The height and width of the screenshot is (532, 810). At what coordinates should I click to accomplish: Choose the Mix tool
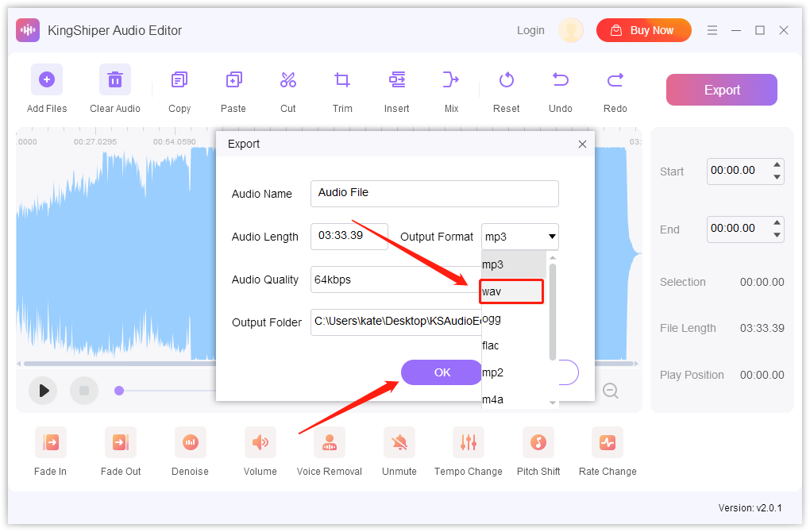pyautogui.click(x=451, y=79)
